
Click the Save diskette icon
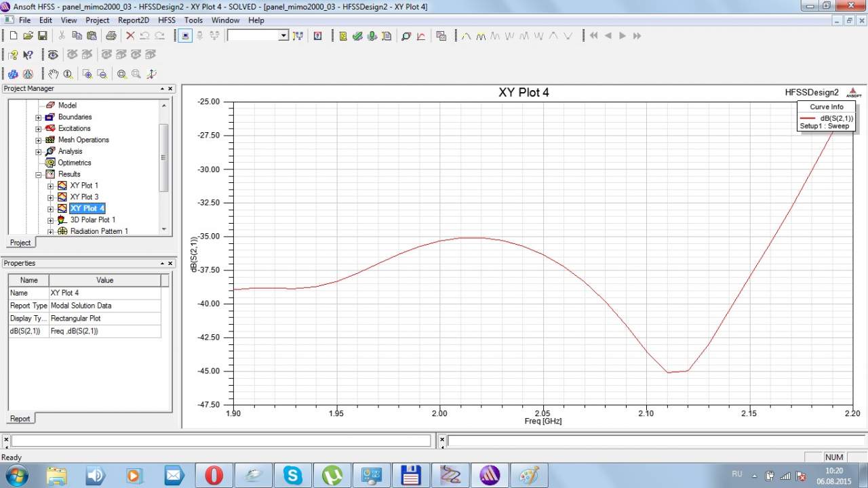[x=42, y=36]
